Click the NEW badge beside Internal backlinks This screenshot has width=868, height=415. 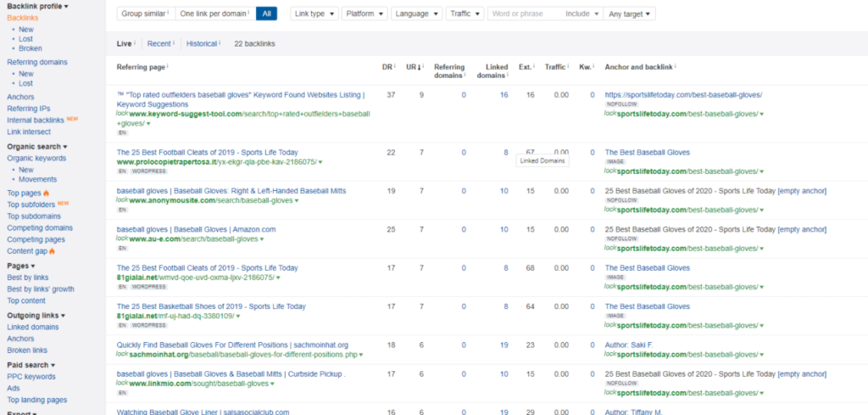click(73, 119)
